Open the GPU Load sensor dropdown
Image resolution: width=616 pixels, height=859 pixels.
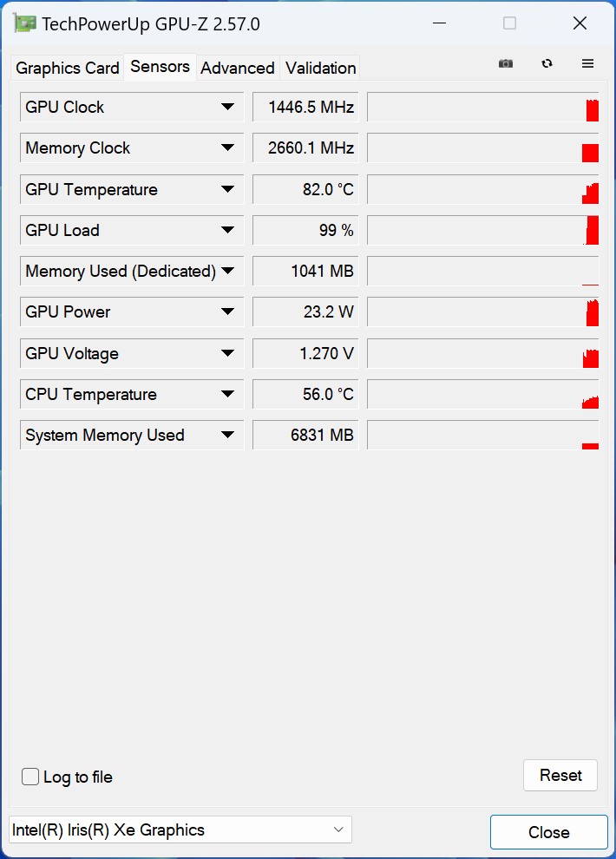pyautogui.click(x=227, y=230)
